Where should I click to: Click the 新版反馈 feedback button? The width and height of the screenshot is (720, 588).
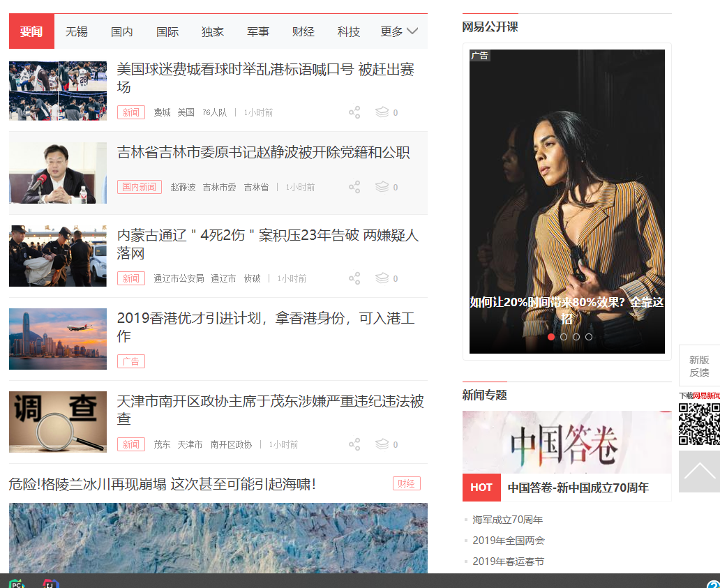[699, 365]
